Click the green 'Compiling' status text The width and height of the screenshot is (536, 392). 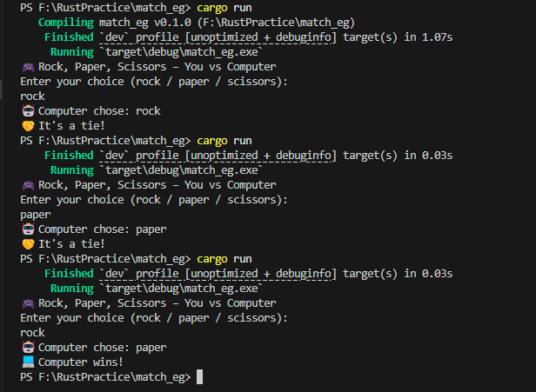click(x=65, y=23)
